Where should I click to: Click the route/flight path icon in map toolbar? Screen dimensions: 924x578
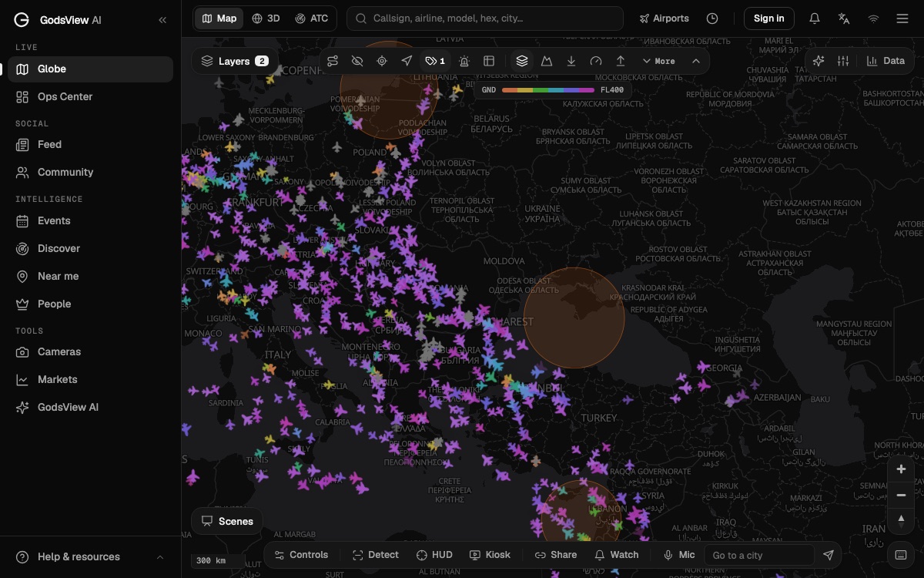click(333, 61)
